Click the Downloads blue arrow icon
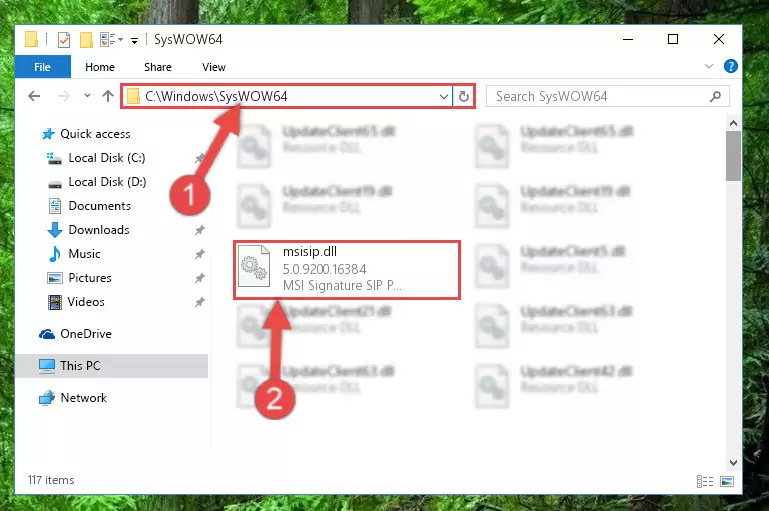This screenshot has width=769, height=511. 54,230
